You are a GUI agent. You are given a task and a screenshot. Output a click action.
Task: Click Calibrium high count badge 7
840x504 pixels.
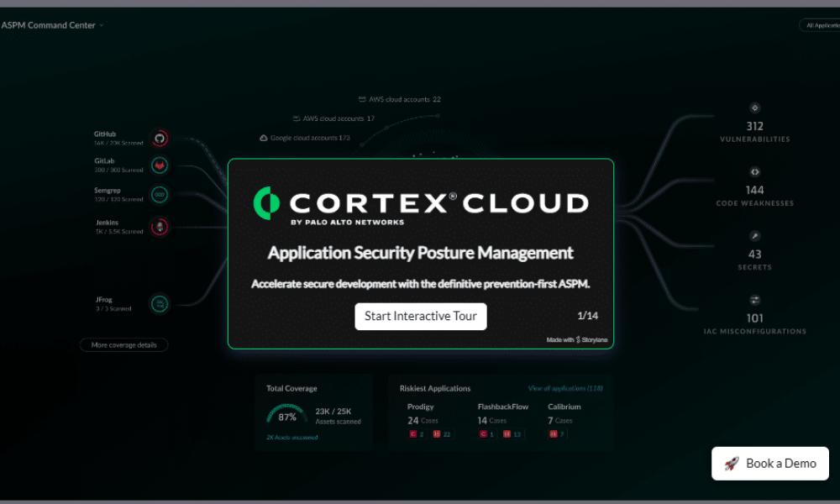[557, 434]
